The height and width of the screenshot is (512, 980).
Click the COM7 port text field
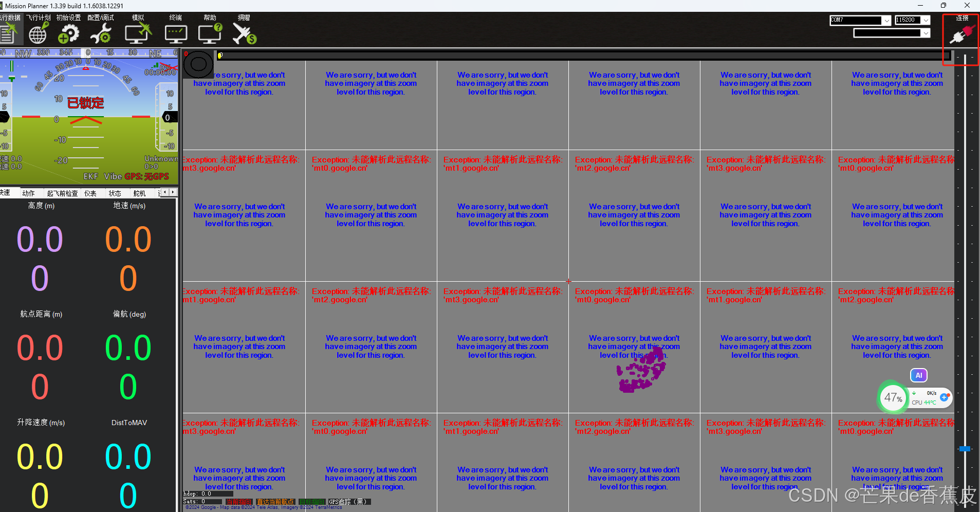(x=856, y=20)
